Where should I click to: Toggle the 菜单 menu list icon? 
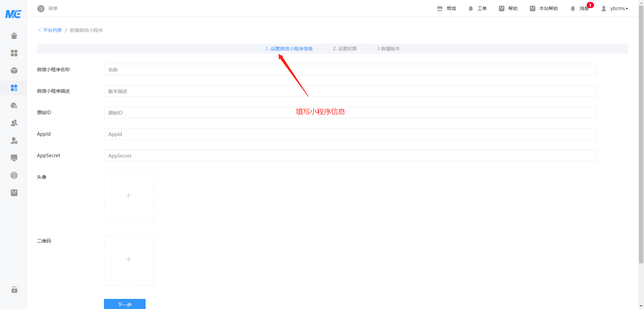(x=41, y=8)
